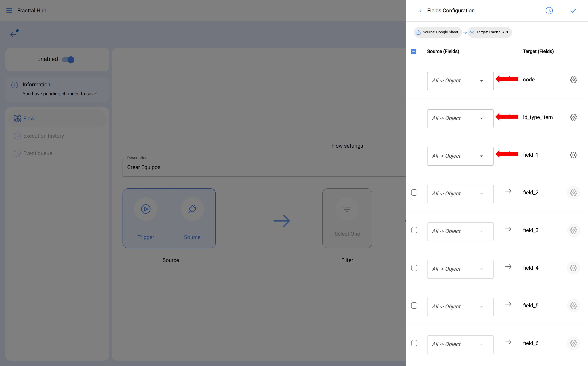
Task: Open the All -> Object dropdown for code
Action: pos(460,81)
